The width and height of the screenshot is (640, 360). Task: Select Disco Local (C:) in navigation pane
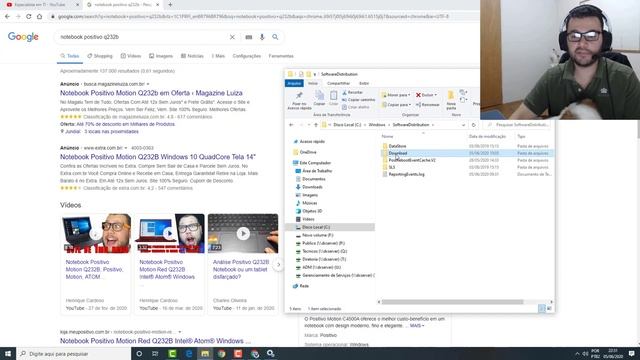tap(330, 227)
